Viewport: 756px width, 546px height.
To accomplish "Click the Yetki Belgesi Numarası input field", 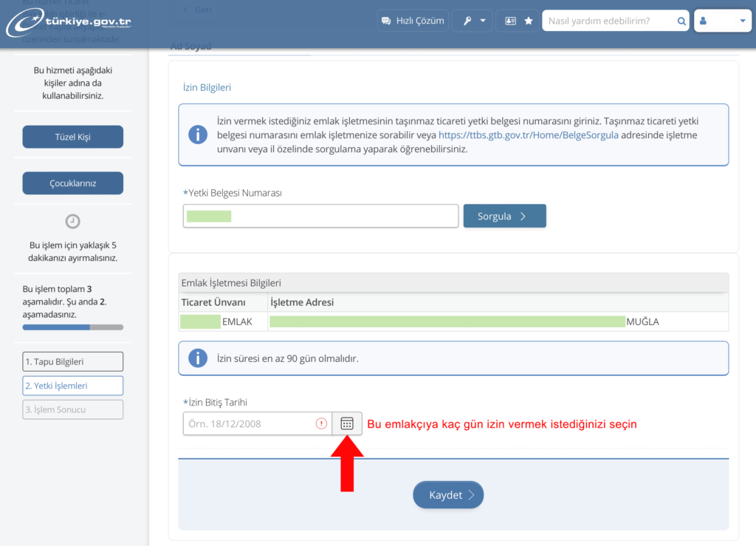I will (x=320, y=216).
